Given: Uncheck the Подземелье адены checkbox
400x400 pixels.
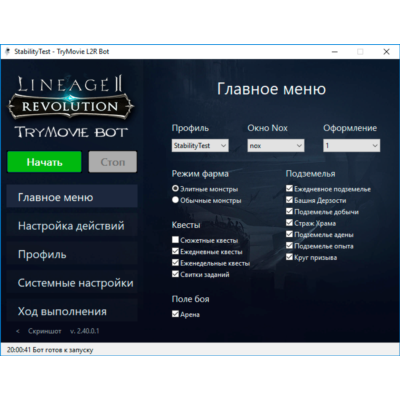Looking at the screenshot, I should coord(289,234).
